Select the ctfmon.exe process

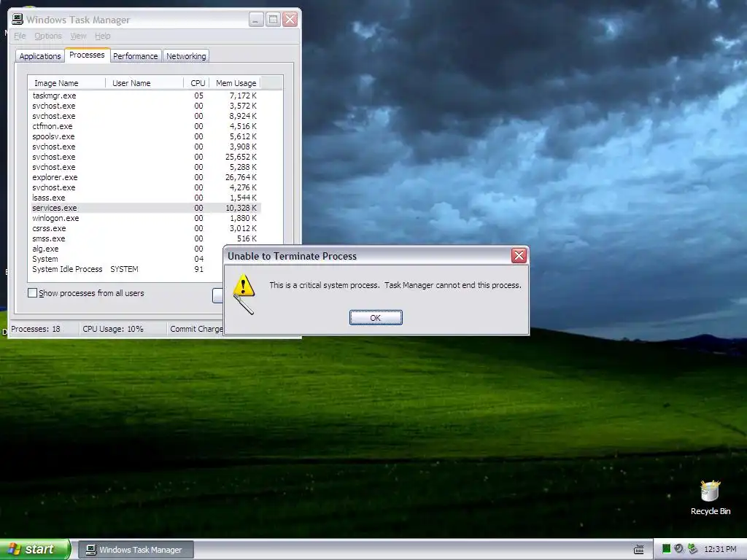click(145, 126)
